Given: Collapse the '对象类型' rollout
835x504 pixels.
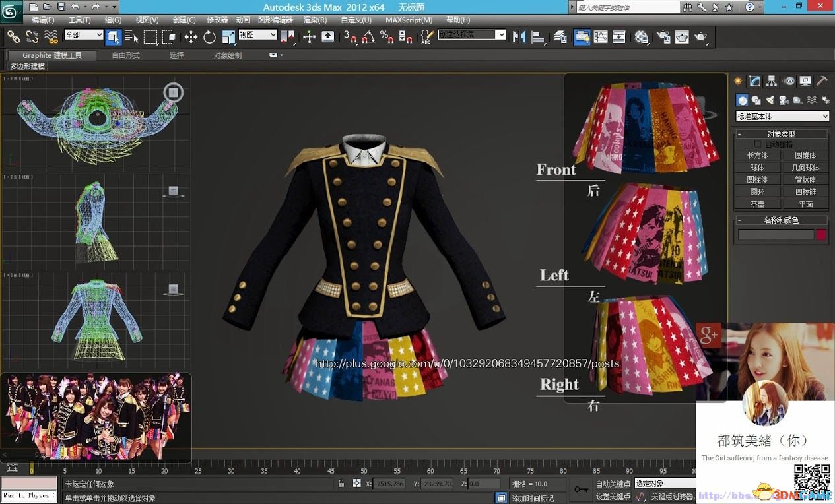Looking at the screenshot, I should 782,134.
